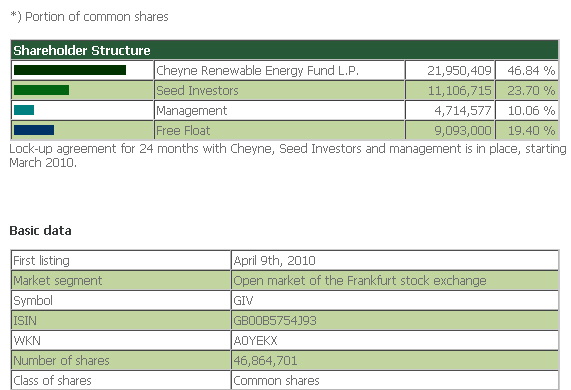571x390 pixels.
Task: Select the WKN value A0YEKX
Action: tap(255, 341)
